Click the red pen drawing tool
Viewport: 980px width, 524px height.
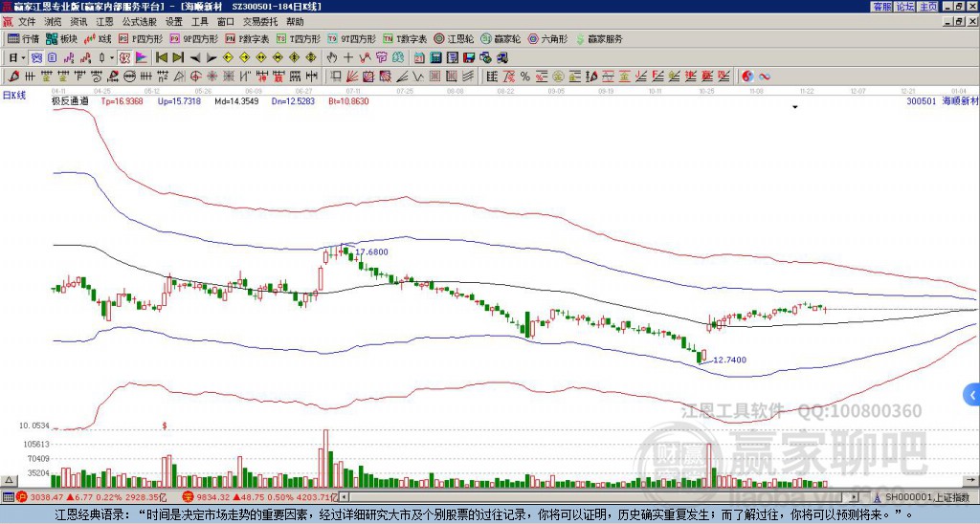pos(13,76)
